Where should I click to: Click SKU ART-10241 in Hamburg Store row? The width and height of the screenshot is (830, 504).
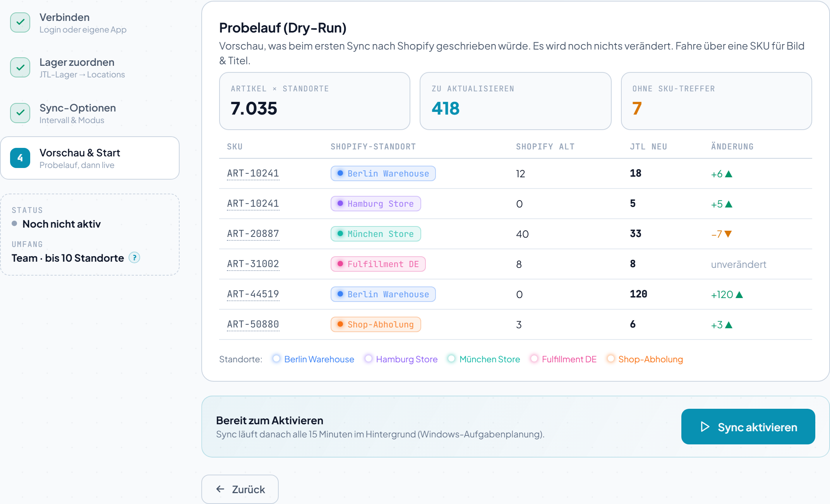pyautogui.click(x=253, y=204)
